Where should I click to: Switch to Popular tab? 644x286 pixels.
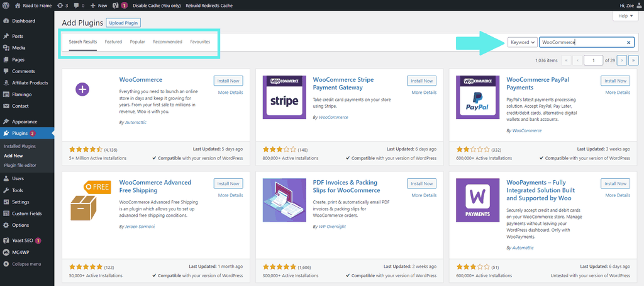[x=137, y=42]
